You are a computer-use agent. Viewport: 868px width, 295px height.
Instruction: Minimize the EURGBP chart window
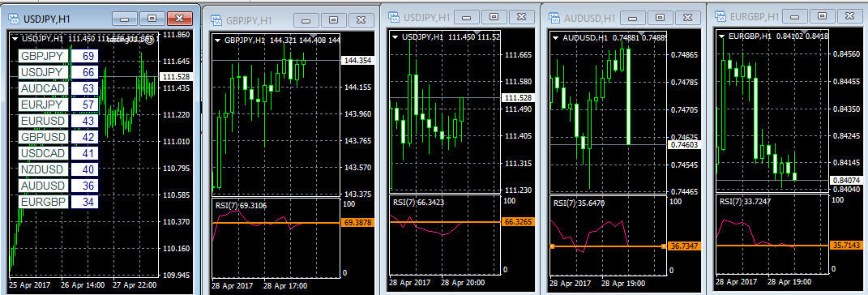coord(795,16)
